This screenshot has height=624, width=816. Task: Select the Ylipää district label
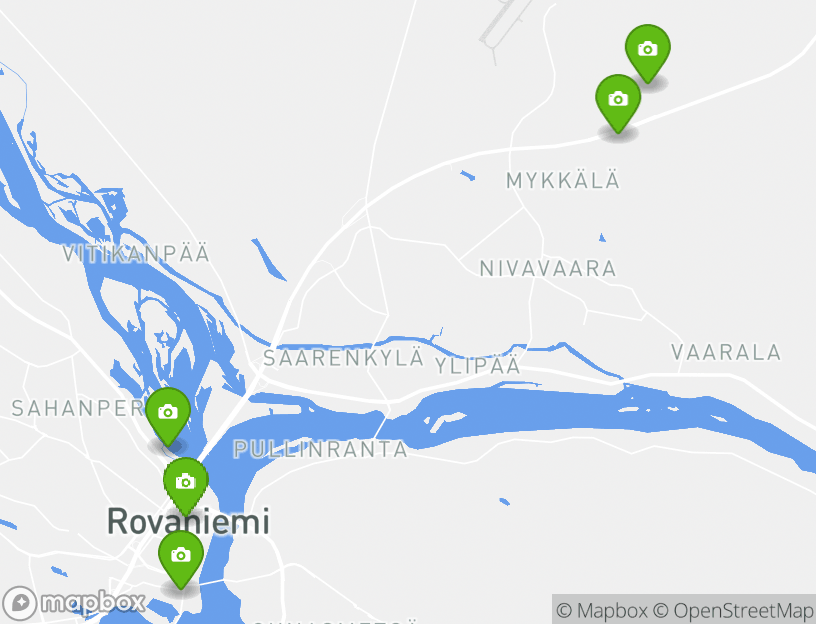pyautogui.click(x=477, y=365)
